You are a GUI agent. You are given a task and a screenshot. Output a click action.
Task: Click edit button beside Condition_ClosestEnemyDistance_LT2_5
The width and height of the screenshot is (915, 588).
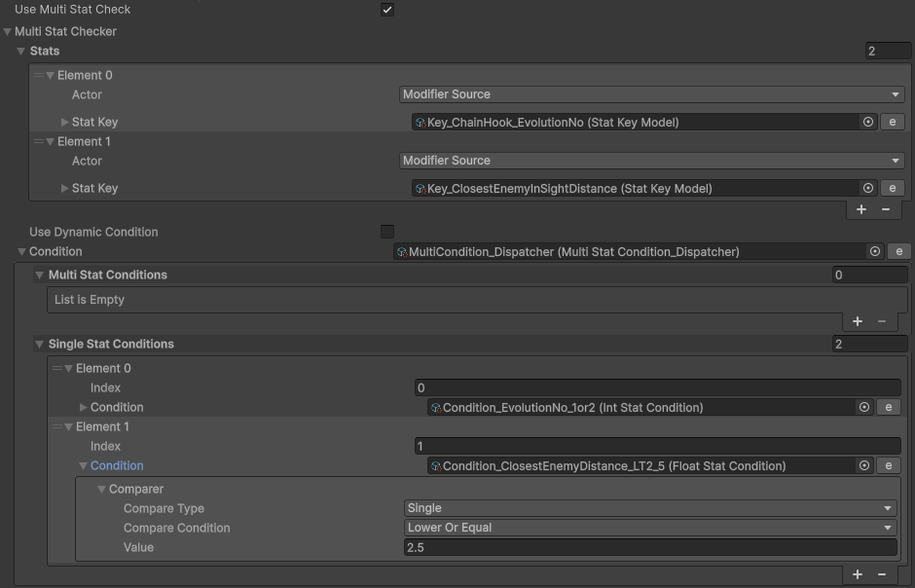(889, 465)
